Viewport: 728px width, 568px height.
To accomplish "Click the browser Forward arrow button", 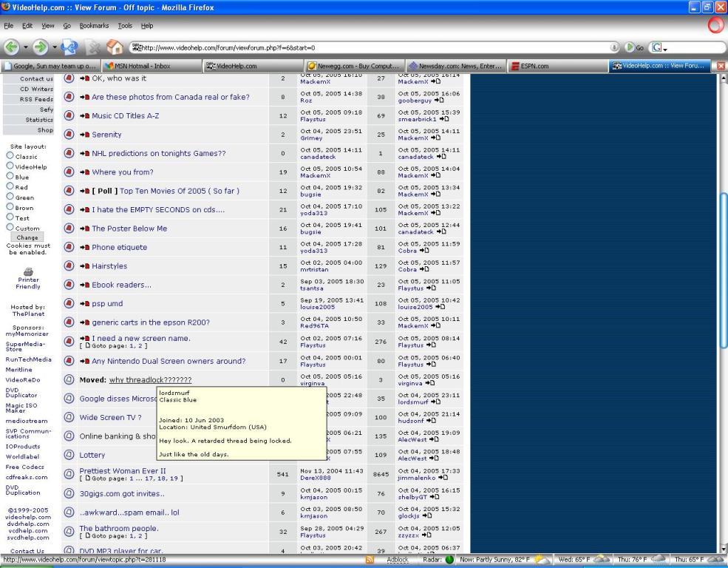I will pos(41,47).
